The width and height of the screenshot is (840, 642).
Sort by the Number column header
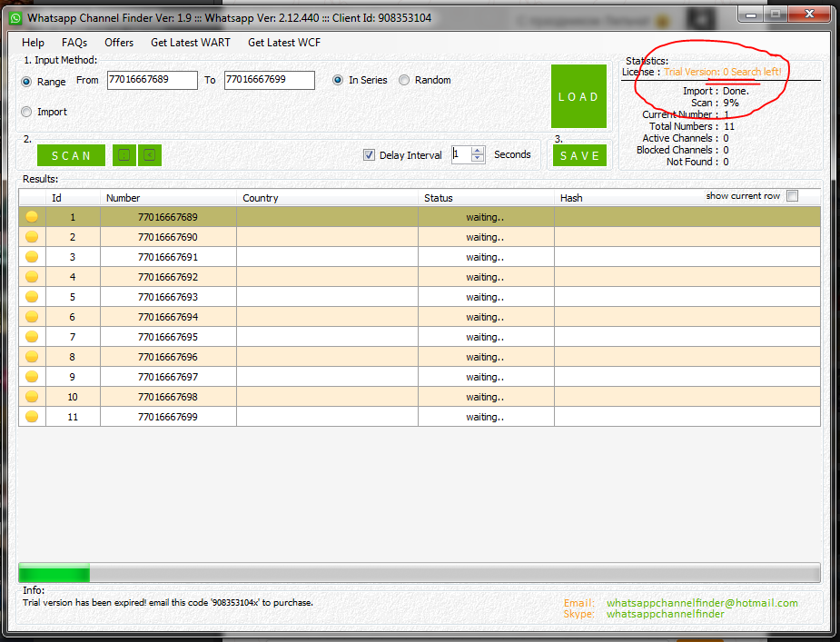(x=168, y=198)
